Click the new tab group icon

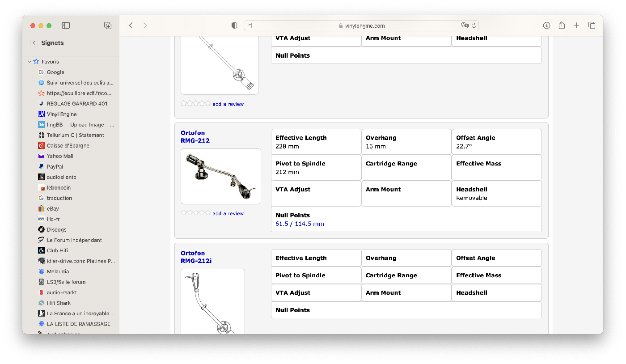point(108,25)
